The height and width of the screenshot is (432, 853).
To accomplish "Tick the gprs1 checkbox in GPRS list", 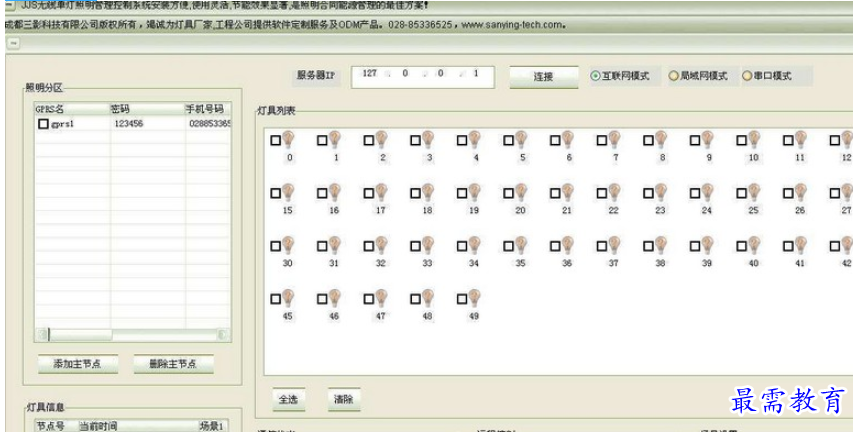I will (x=44, y=124).
